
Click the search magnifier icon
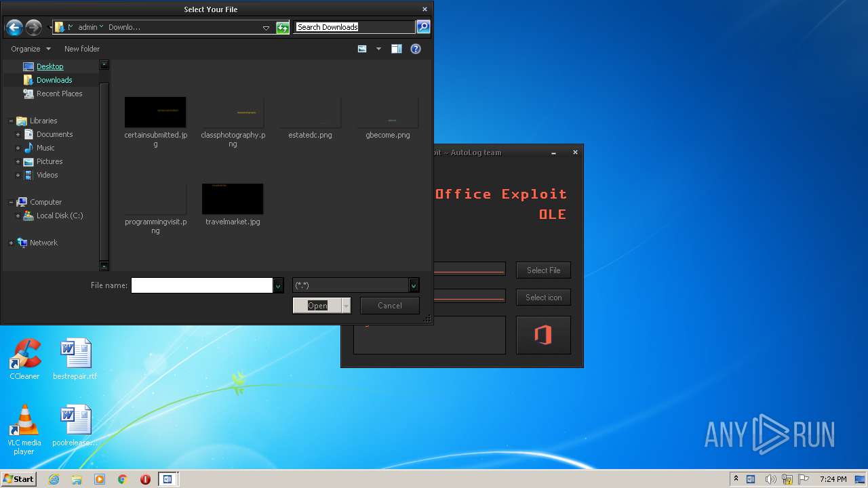(423, 27)
